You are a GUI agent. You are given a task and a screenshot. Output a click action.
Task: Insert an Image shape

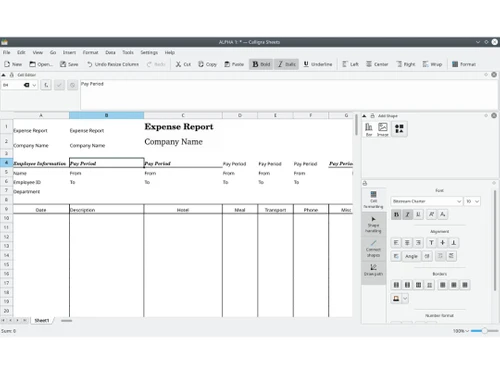tap(383, 129)
